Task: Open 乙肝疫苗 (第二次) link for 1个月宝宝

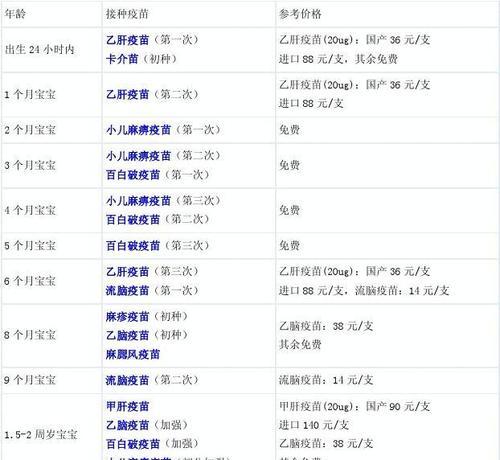Action: tap(127, 94)
